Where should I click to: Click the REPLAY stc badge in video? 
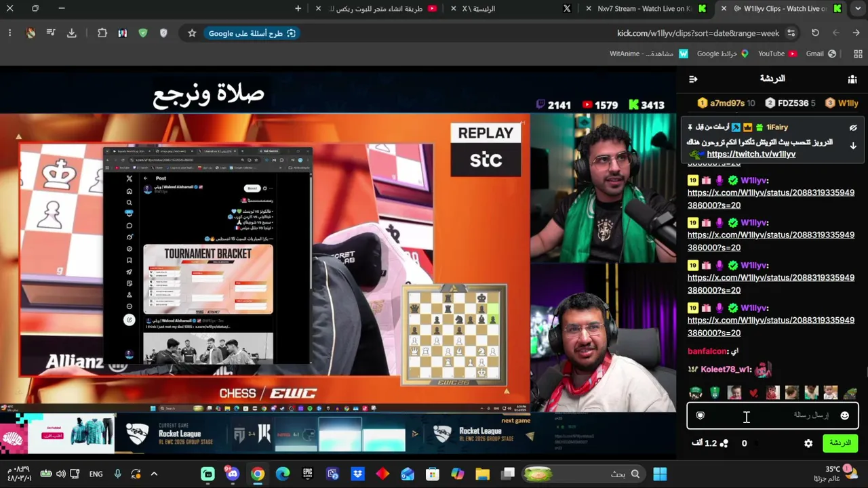point(486,150)
